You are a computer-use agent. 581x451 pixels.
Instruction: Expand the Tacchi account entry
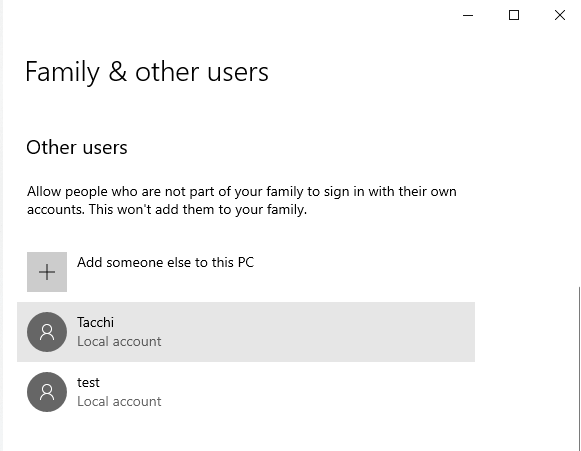[246, 332]
